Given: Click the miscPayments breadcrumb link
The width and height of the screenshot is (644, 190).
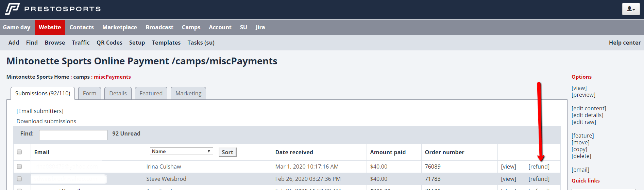Looking at the screenshot, I should click(112, 77).
